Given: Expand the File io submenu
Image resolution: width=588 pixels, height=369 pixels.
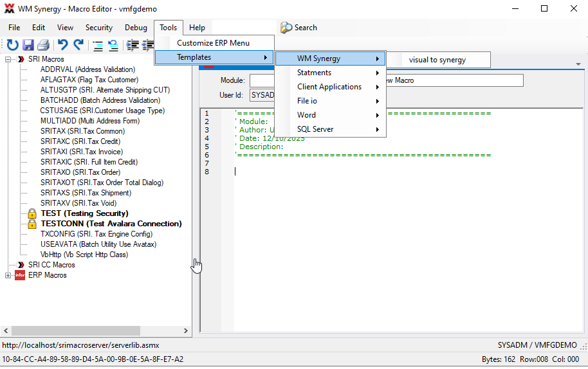Looking at the screenshot, I should point(330,101).
